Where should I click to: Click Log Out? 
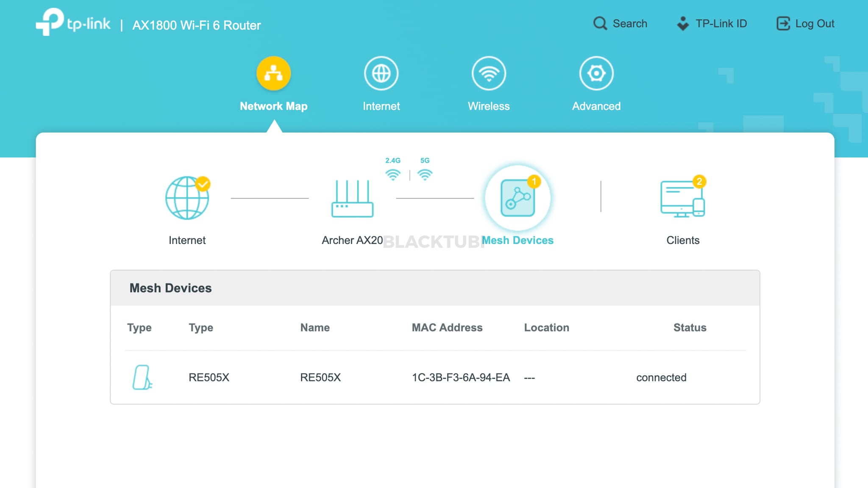pyautogui.click(x=805, y=23)
